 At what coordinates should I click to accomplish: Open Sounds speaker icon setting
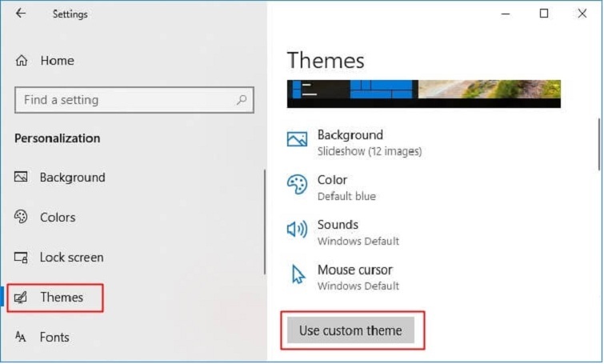[297, 230]
